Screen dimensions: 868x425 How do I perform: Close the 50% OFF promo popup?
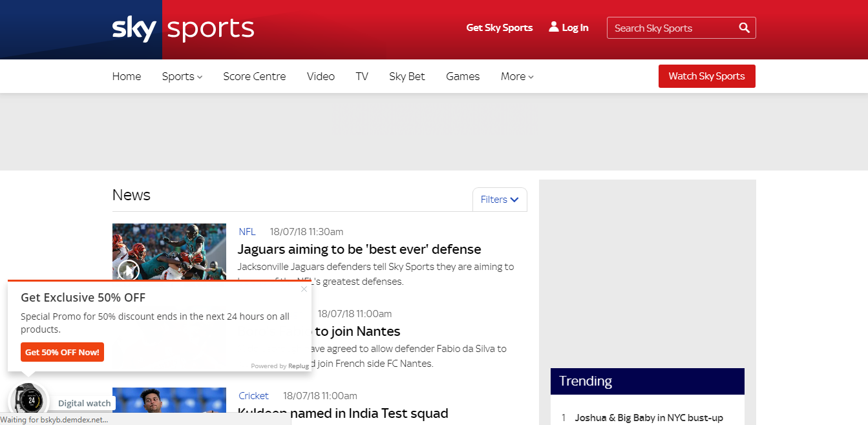(304, 289)
